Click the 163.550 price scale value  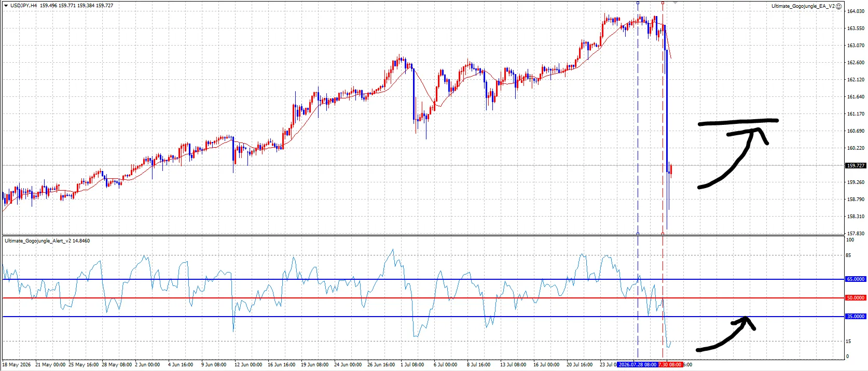click(x=856, y=28)
